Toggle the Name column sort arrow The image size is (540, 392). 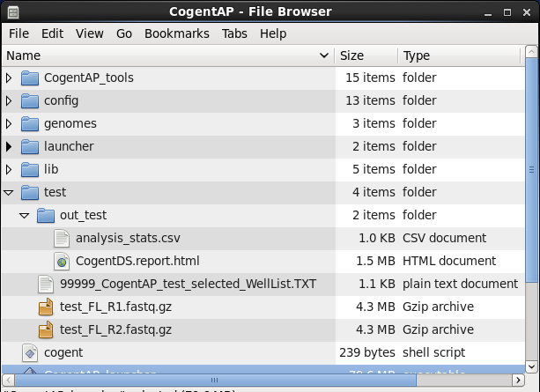[x=323, y=55]
